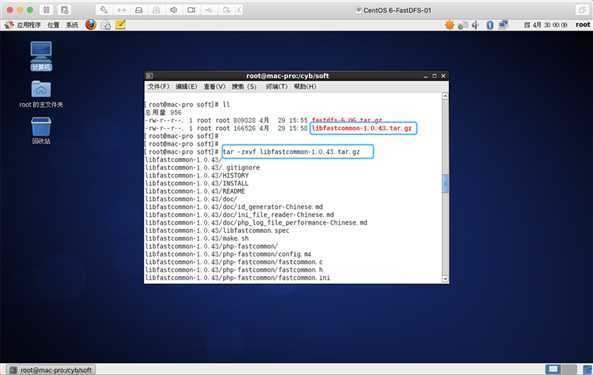Click the libfastcommon-1.0.43/HISTORY output line

(x=197, y=175)
